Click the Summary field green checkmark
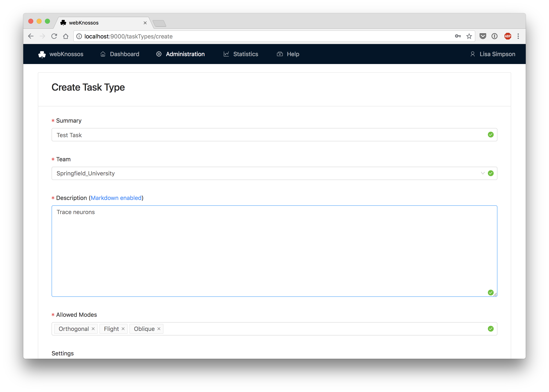Viewport: 549px width, 392px height. click(491, 135)
